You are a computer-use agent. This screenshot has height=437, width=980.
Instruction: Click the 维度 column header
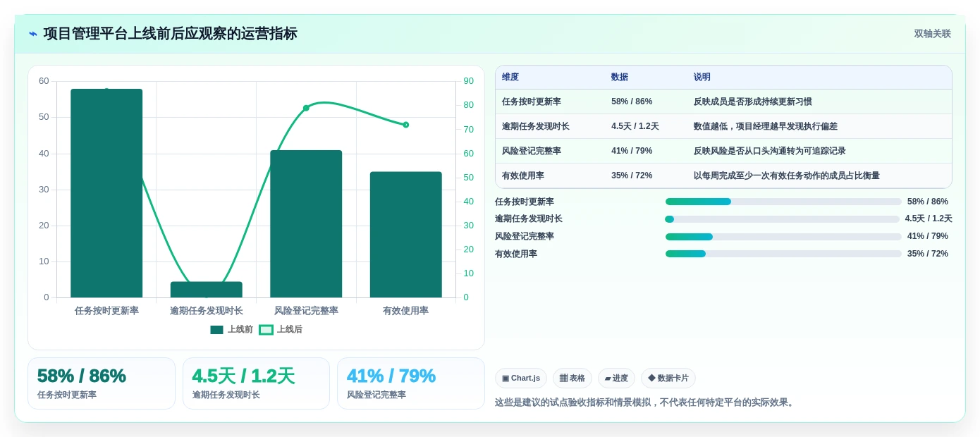(x=510, y=78)
